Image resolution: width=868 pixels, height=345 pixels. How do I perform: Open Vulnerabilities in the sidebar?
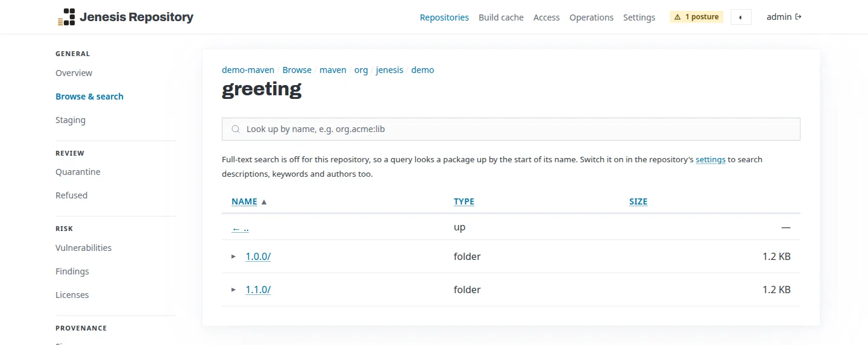click(83, 248)
